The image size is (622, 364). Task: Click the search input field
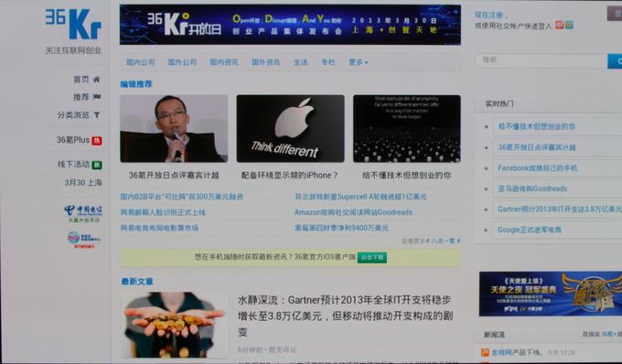pos(542,60)
